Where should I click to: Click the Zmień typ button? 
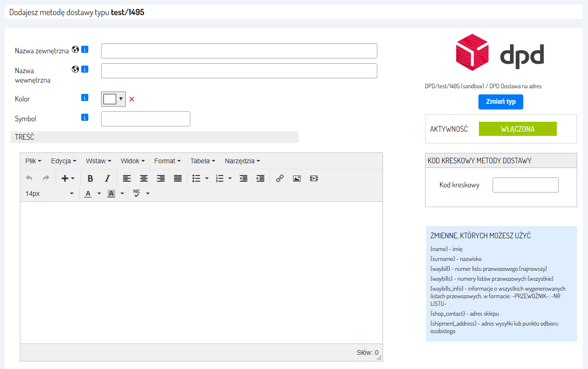click(501, 102)
